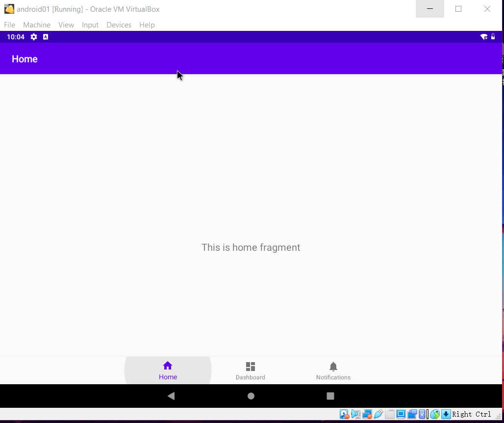Click the 'This is home fragment' text
The image size is (504, 423).
[x=251, y=247]
